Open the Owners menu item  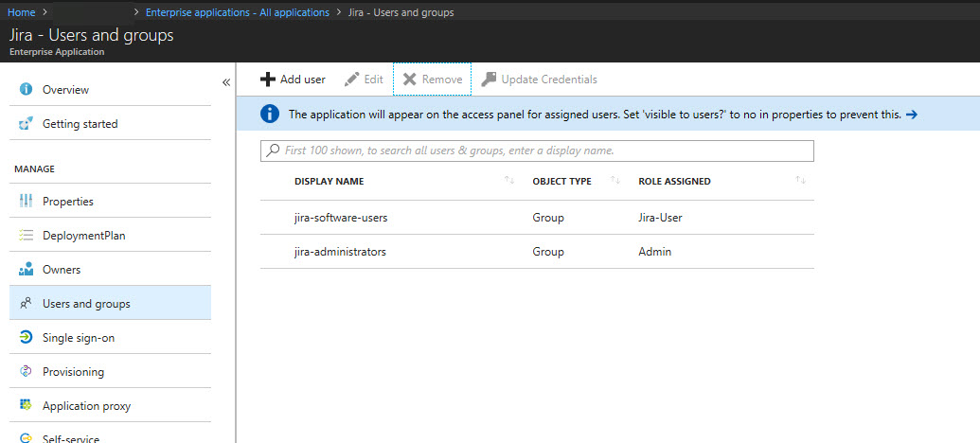coord(110,270)
